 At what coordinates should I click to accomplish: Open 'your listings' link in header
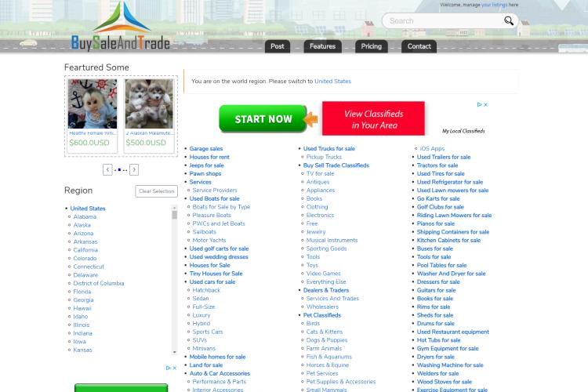pos(494,5)
